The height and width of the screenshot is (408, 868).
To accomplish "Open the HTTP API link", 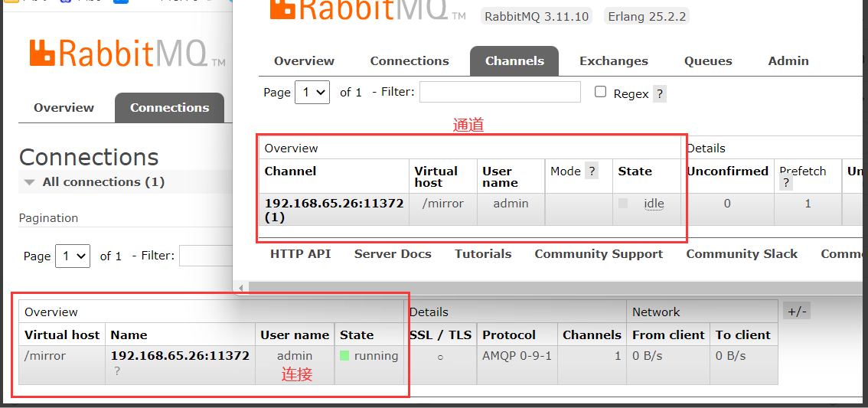I will (x=301, y=254).
